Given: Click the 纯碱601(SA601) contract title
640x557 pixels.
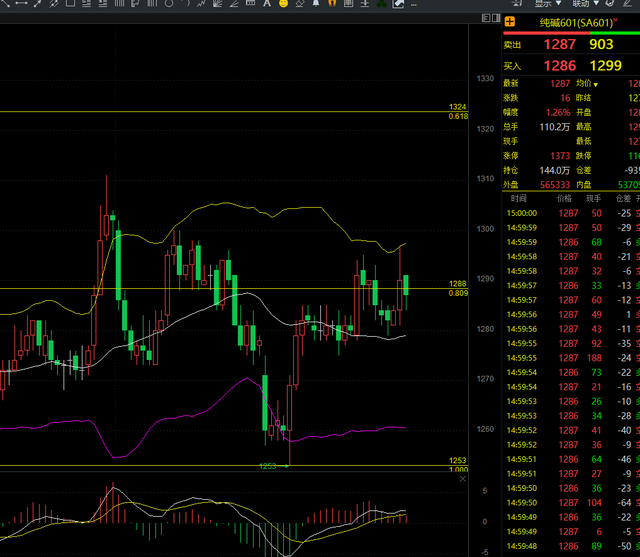Looking at the screenshot, I should click(577, 23).
